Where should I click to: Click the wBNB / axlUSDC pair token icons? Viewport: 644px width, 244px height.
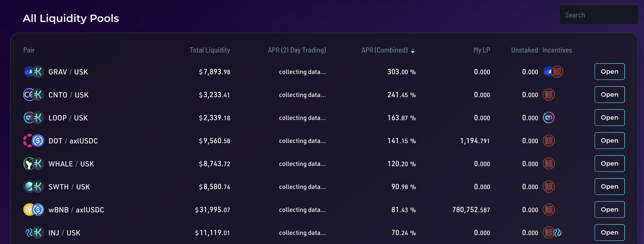pos(34,210)
